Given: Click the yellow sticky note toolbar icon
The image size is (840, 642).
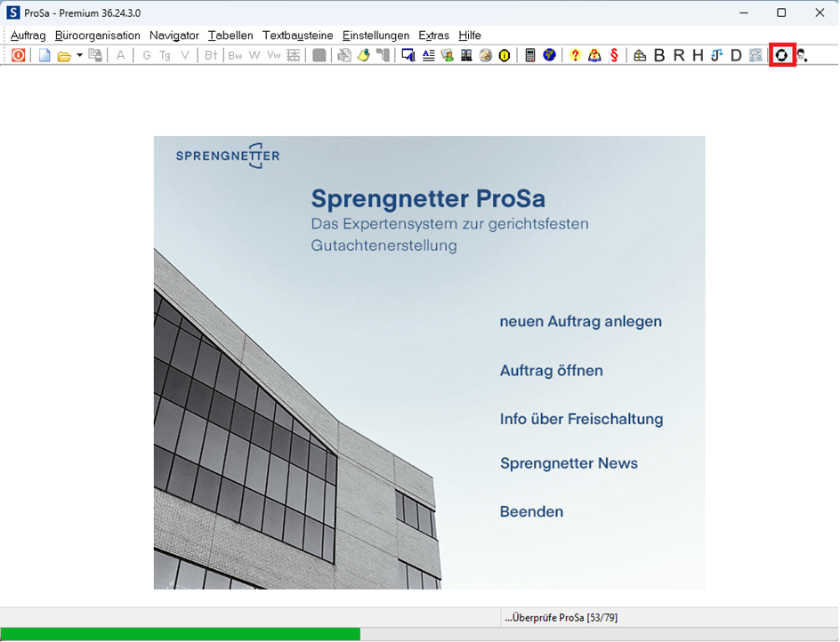Looking at the screenshot, I should point(364,55).
